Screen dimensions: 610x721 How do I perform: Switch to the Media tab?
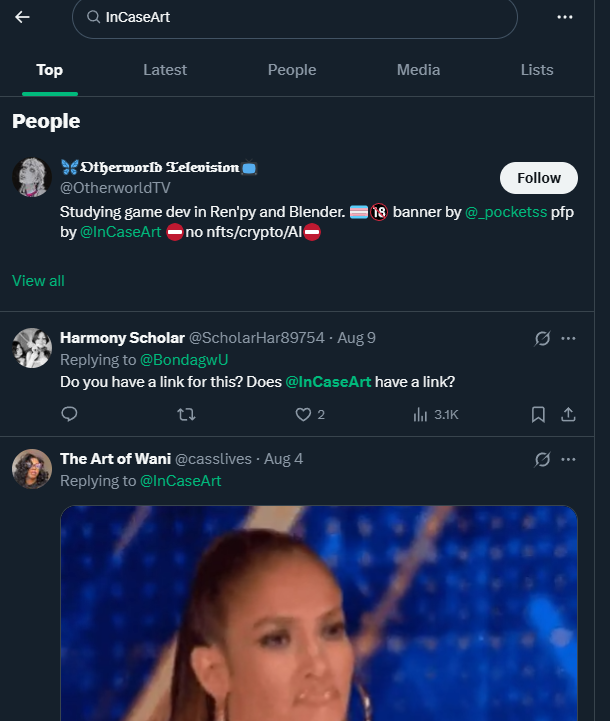tap(418, 70)
